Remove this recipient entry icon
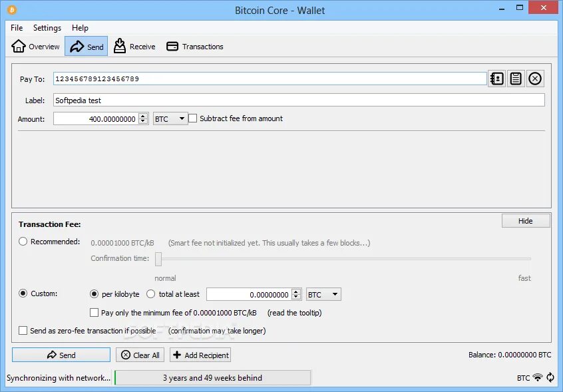This screenshot has width=563, height=392. (x=535, y=79)
